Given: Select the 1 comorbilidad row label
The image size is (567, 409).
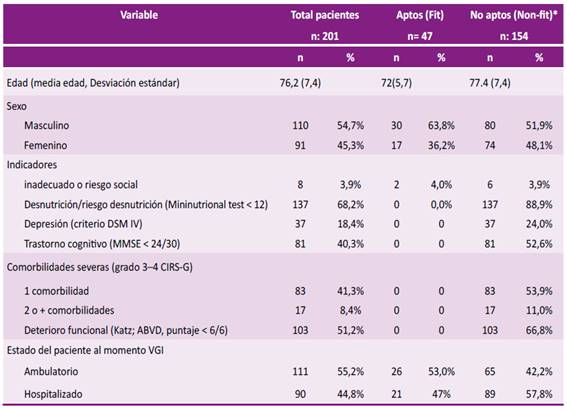Looking at the screenshot, I should (x=56, y=291).
